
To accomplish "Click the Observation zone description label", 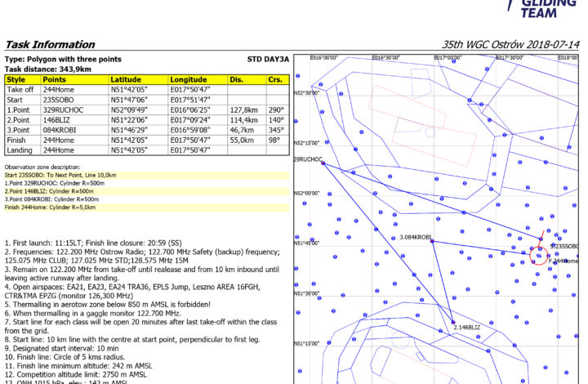I will [44, 167].
